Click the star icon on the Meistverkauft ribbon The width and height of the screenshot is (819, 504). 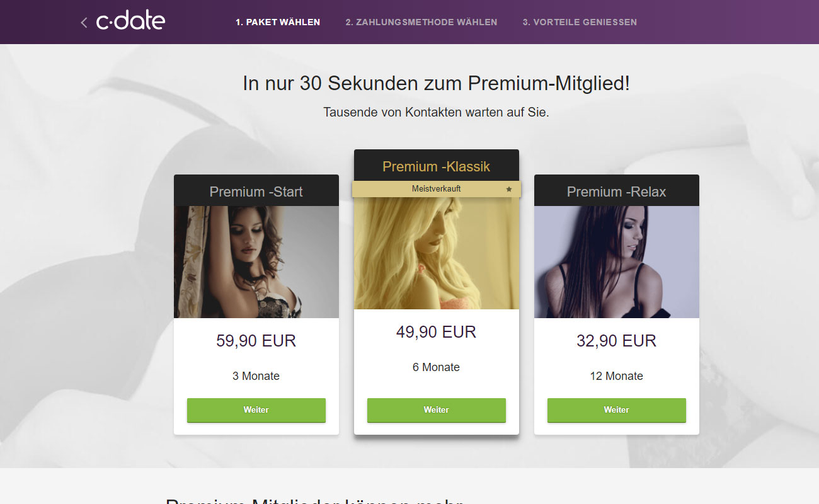click(509, 189)
